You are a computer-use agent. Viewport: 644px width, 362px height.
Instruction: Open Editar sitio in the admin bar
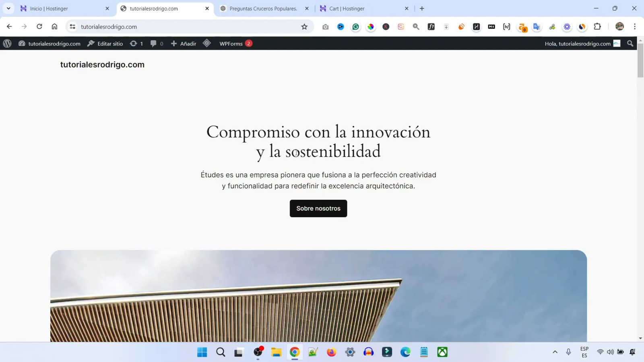(105, 43)
